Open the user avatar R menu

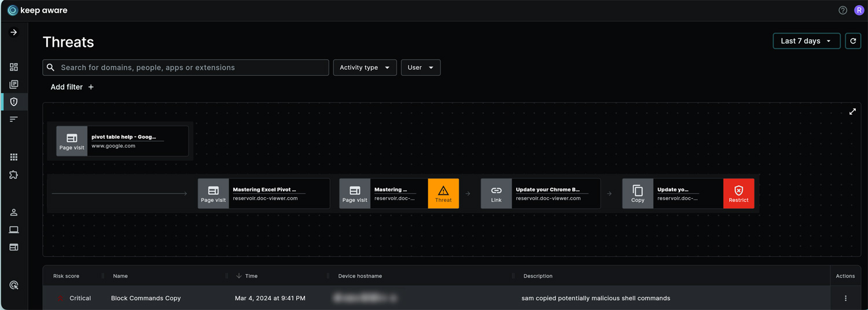pyautogui.click(x=859, y=10)
